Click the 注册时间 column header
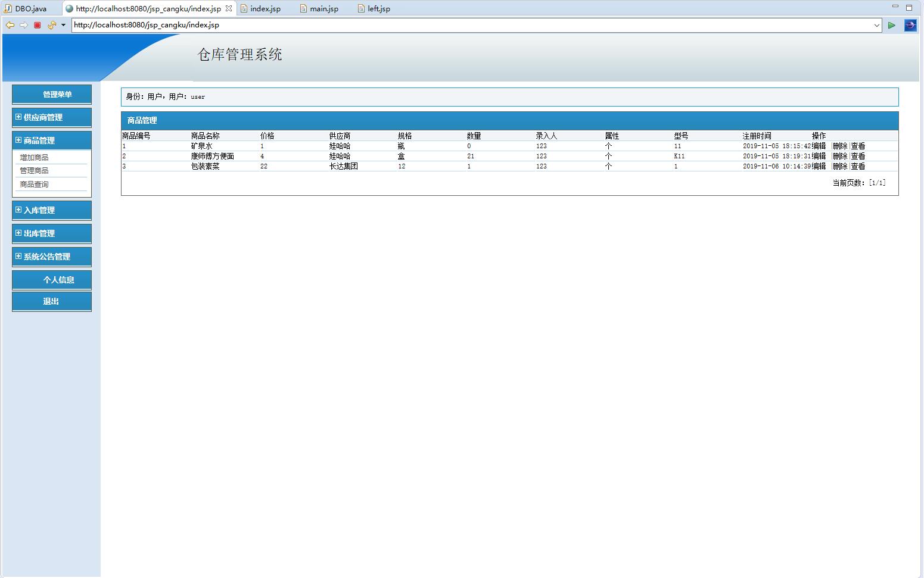This screenshot has width=924, height=578. (x=757, y=136)
